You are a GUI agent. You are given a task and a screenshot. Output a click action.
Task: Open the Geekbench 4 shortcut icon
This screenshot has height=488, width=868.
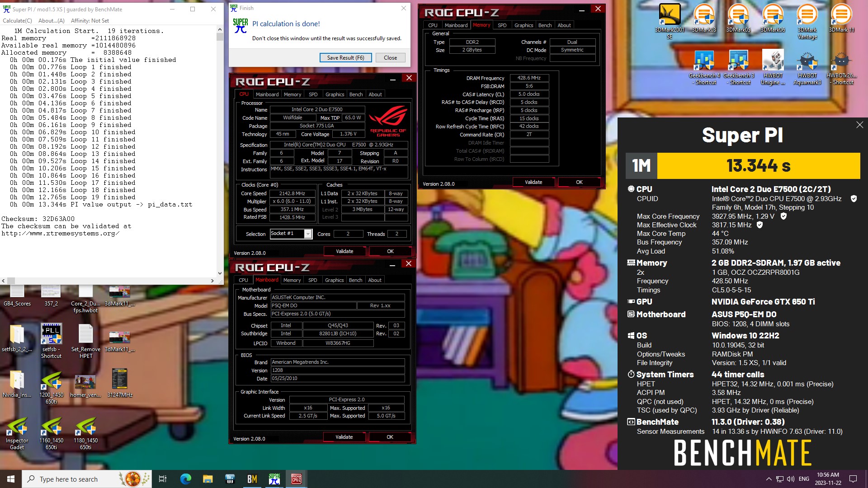coord(704,67)
